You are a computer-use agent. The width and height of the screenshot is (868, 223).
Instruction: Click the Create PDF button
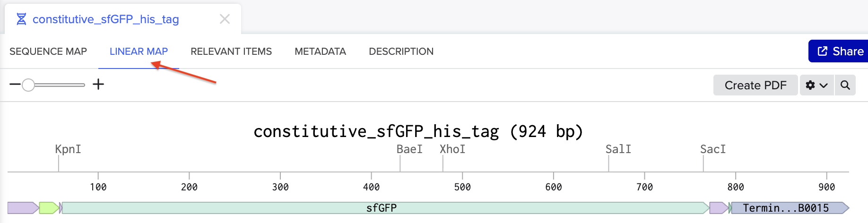pyautogui.click(x=755, y=85)
